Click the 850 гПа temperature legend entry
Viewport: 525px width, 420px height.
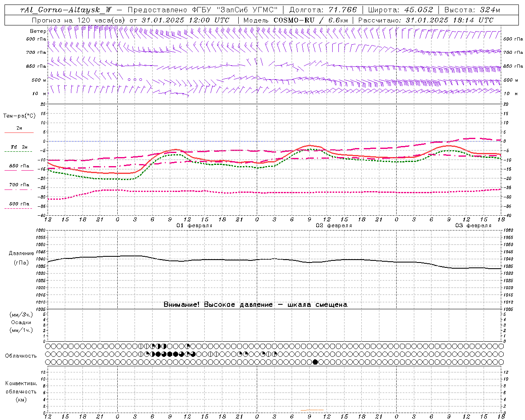(x=19, y=166)
